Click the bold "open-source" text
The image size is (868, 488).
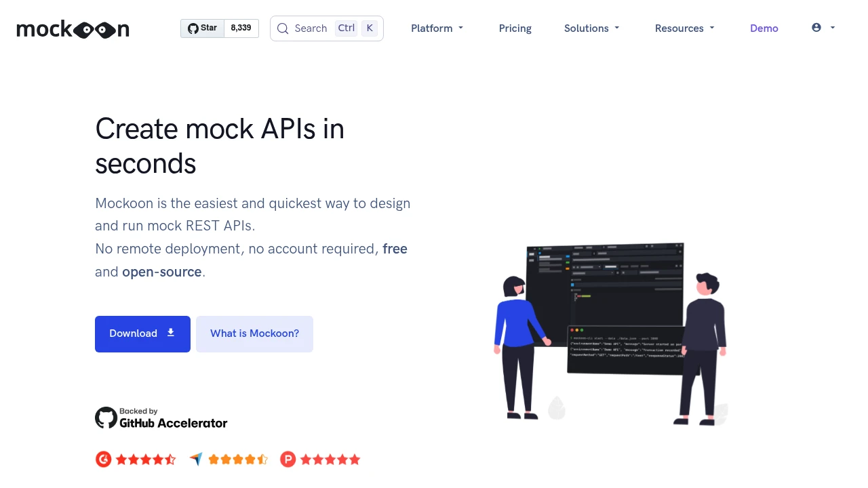tap(162, 272)
